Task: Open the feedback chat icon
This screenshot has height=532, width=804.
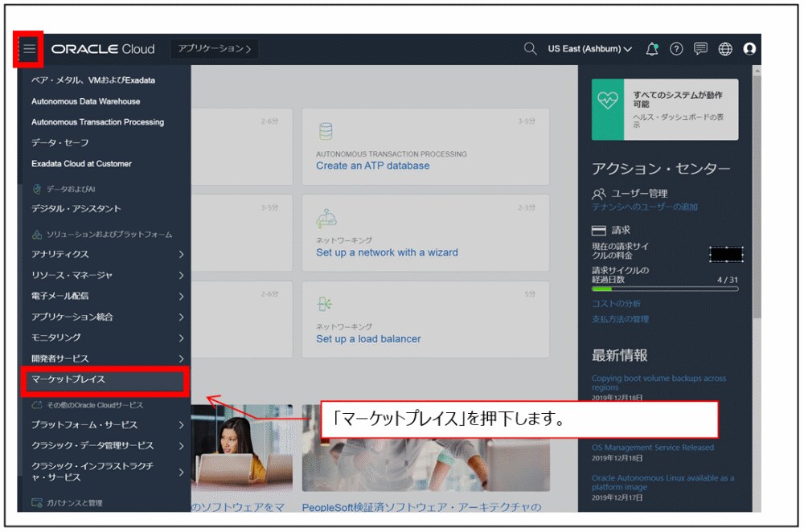Action: 700,49
